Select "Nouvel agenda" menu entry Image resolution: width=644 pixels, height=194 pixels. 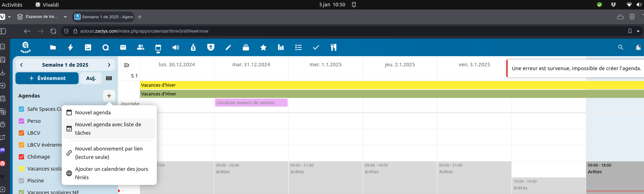(x=93, y=113)
